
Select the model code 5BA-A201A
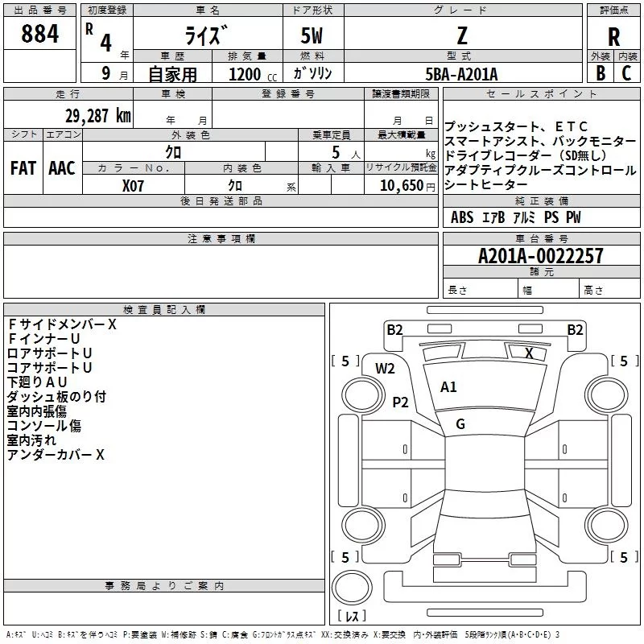(x=461, y=74)
